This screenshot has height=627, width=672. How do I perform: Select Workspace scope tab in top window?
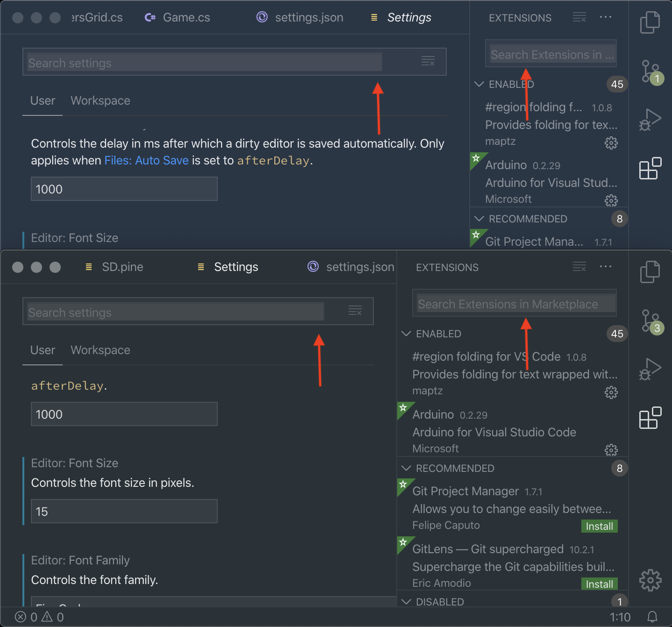click(x=100, y=101)
